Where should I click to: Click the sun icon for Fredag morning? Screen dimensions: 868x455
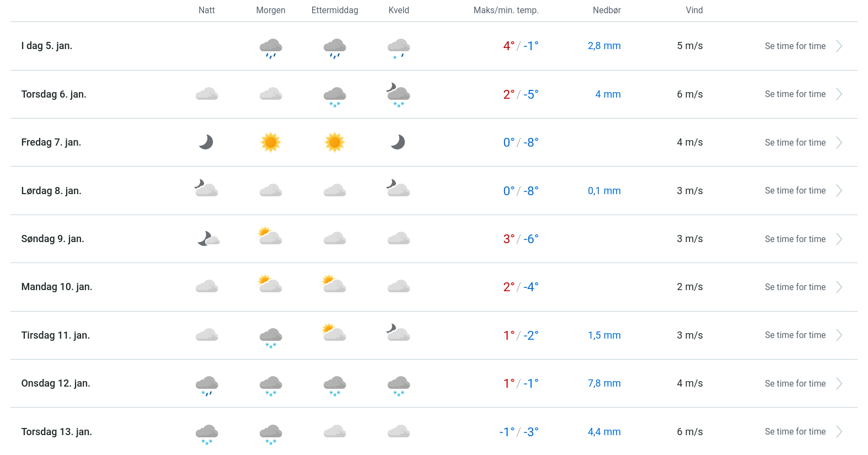pos(271,142)
